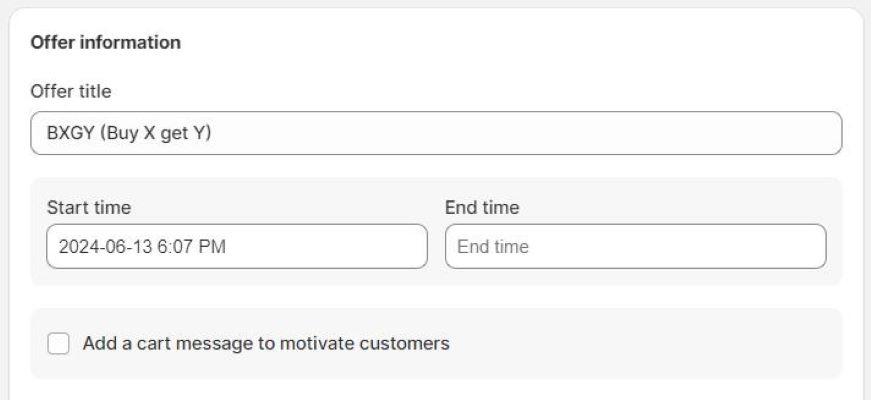Select the empty End time field
871x400 pixels.
click(635, 246)
